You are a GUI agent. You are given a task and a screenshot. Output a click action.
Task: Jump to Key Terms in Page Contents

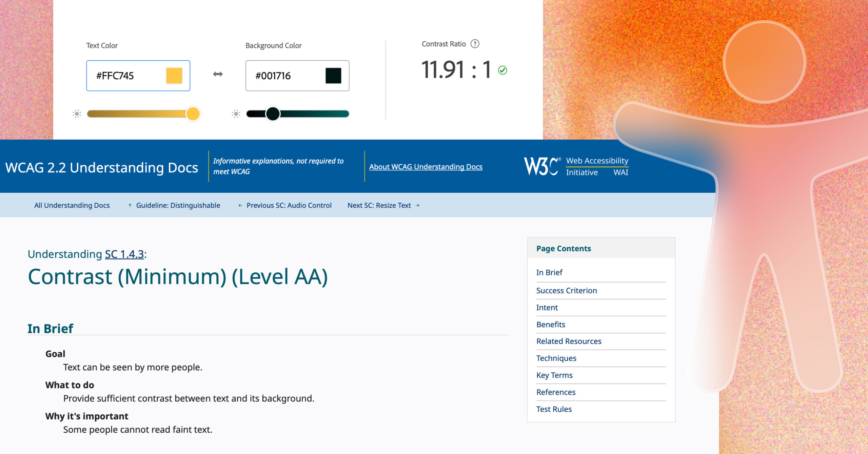(x=554, y=375)
